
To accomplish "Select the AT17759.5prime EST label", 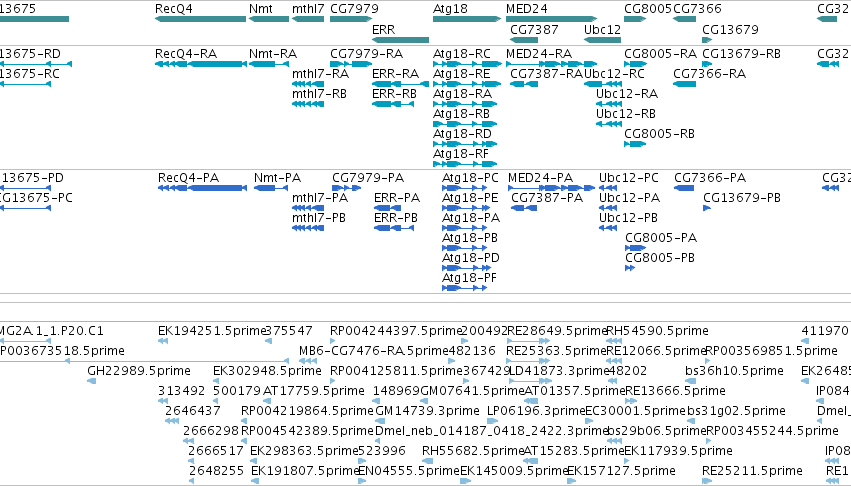I will 314,391.
